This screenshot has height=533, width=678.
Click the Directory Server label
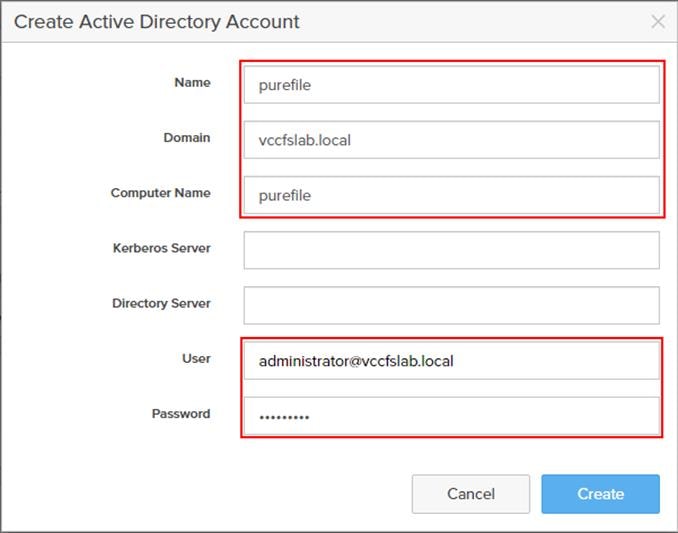[x=161, y=303]
